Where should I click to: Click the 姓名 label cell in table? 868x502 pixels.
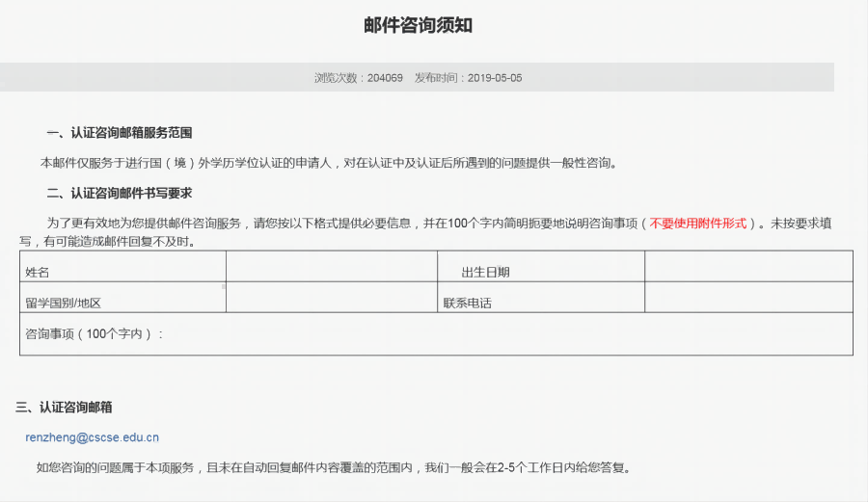[x=122, y=272]
